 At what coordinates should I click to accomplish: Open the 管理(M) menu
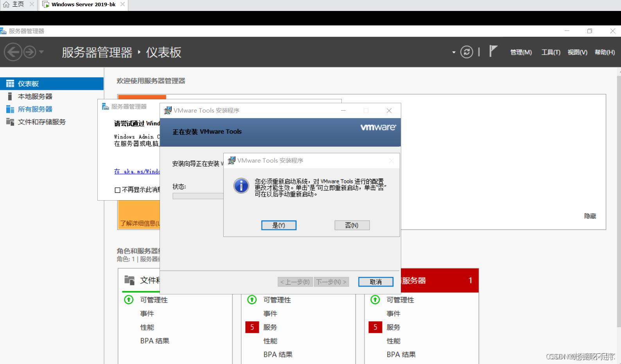tap(521, 52)
